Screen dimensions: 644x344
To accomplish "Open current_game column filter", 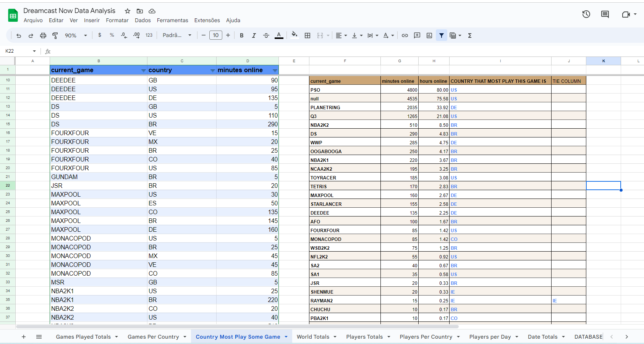I will [144, 71].
